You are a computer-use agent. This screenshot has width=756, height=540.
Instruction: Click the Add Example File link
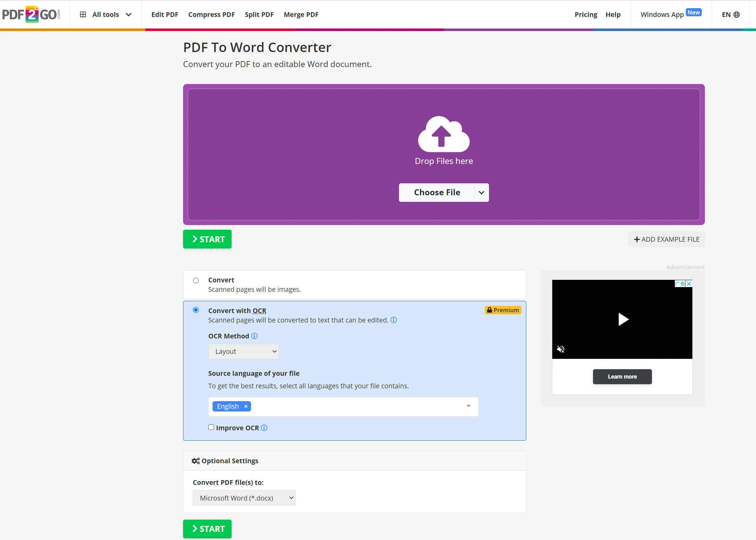point(666,239)
